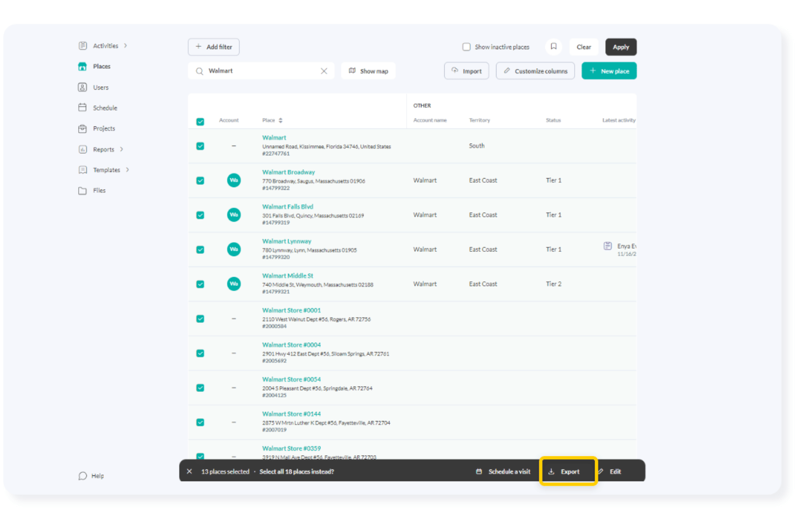Uncheck the Walmart Store #0054 checkbox
Viewport: 798px width, 532px height.
pyautogui.click(x=200, y=388)
